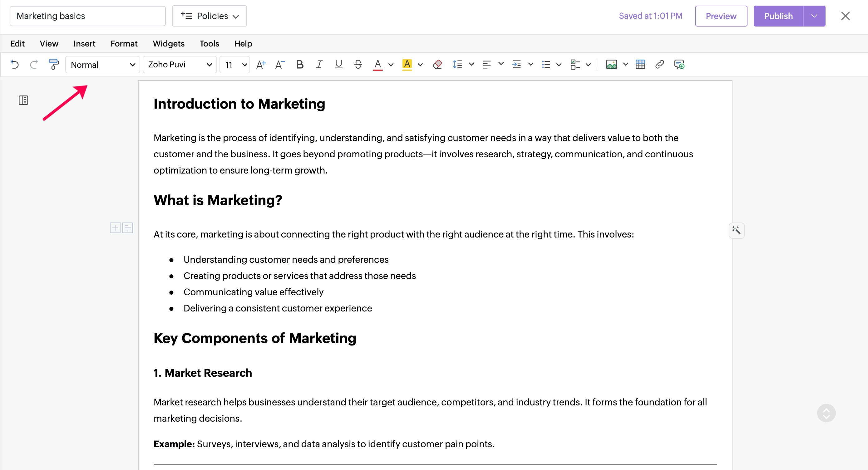Expand the Zoho Puvi font dropdown

point(180,64)
